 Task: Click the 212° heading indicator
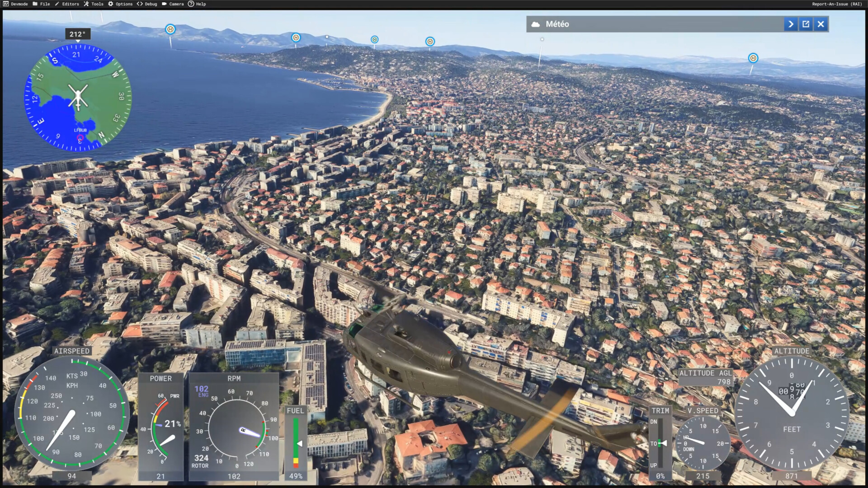tap(77, 34)
